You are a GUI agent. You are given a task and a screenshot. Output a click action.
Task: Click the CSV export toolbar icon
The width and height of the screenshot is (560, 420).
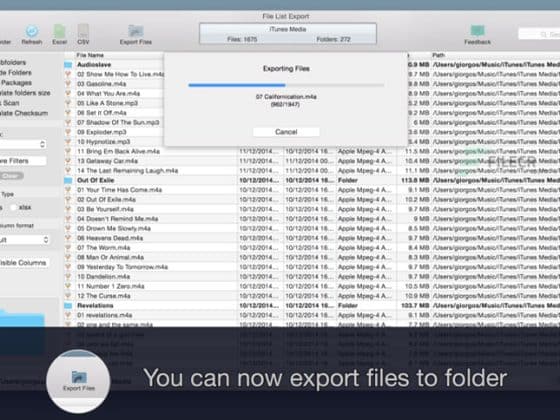83,35
